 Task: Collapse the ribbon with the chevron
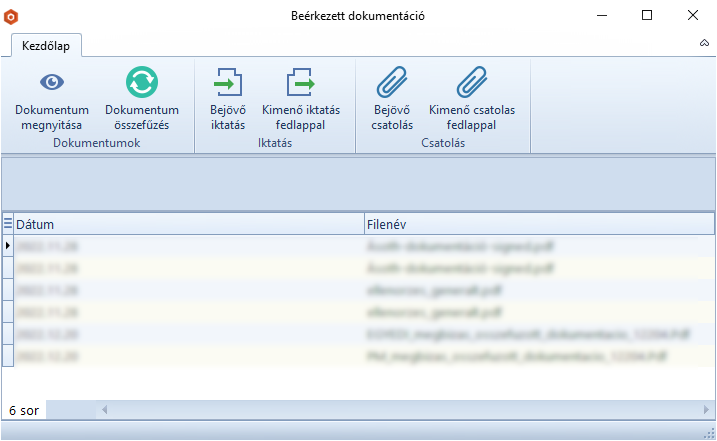click(704, 45)
